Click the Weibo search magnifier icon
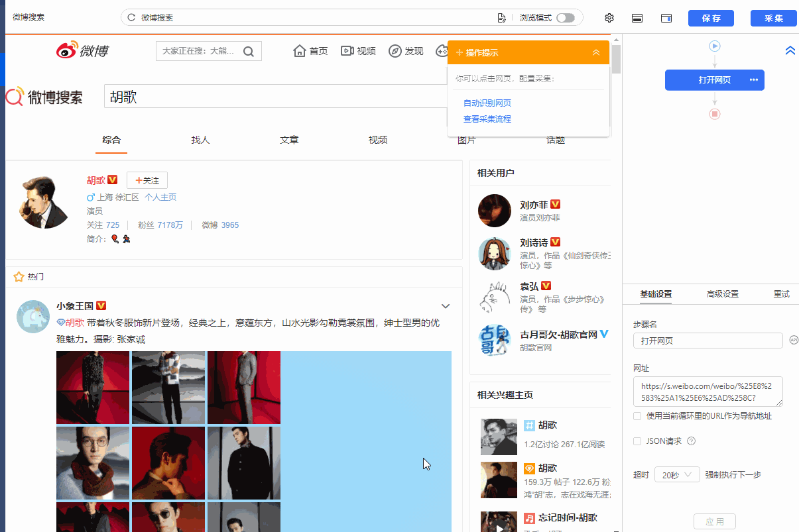Viewport: 799px width, 532px height. pyautogui.click(x=249, y=52)
